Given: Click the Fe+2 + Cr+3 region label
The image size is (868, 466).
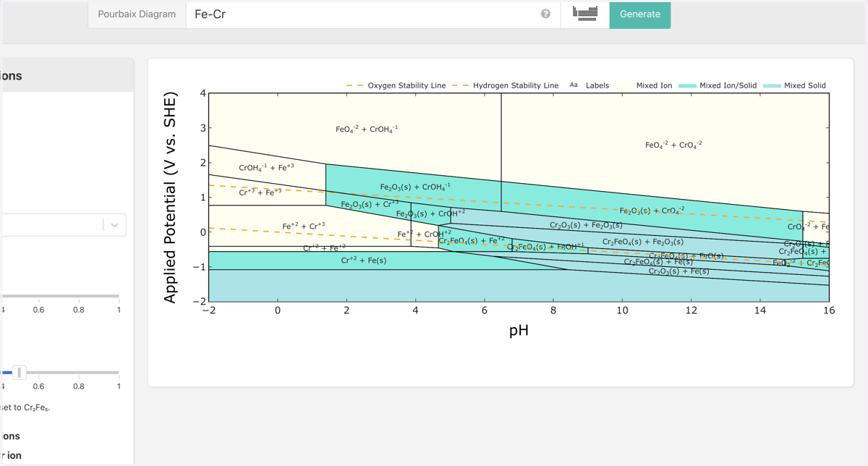Looking at the screenshot, I should pyautogui.click(x=304, y=226).
